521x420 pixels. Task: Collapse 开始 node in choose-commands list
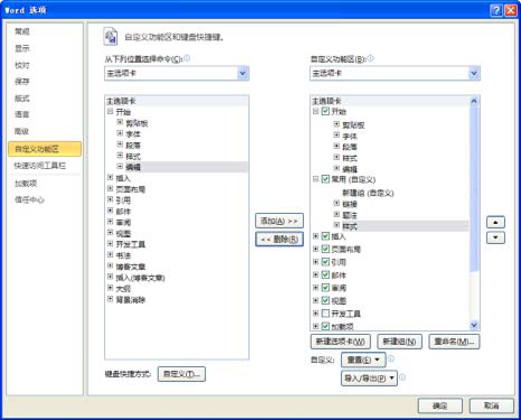110,111
